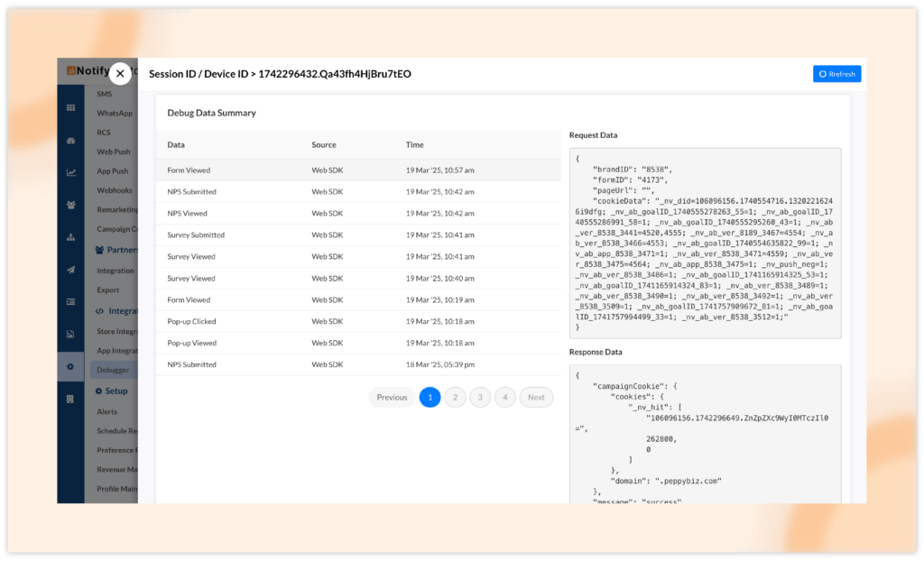Click the Notify logo icon

[x=70, y=70]
